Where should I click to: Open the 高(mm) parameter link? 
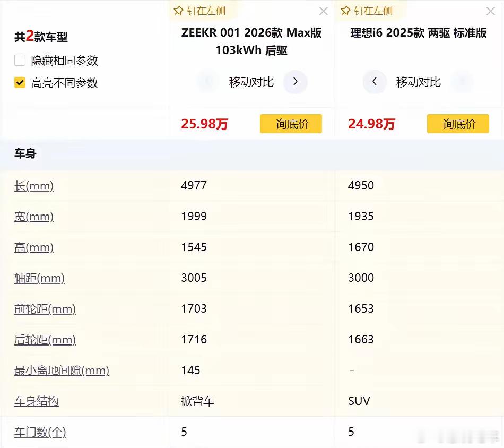point(34,247)
